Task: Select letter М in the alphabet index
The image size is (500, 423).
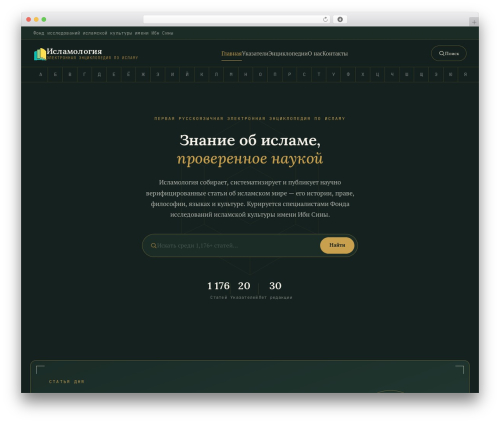Action: 231,74
